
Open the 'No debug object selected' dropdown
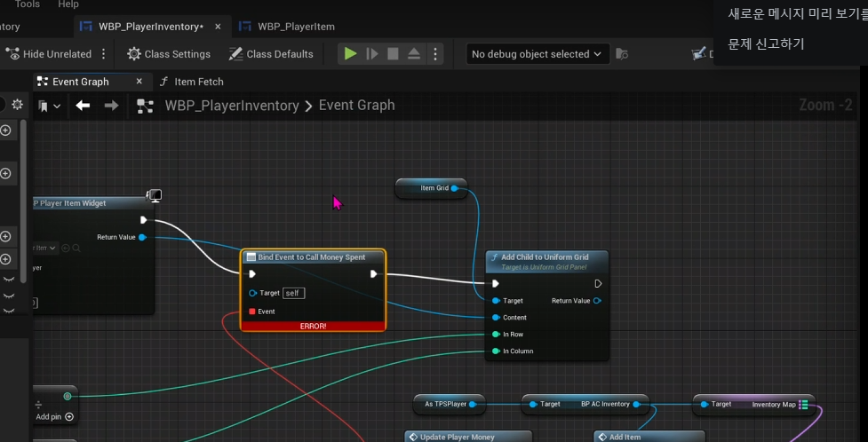point(538,54)
